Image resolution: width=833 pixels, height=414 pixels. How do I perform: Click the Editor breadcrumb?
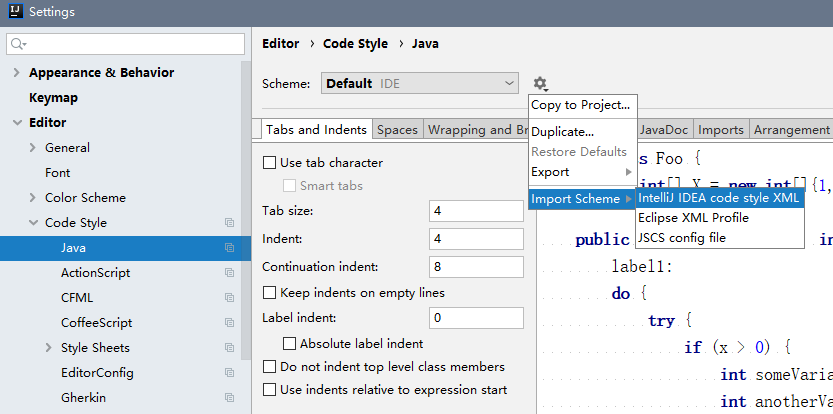click(x=280, y=44)
